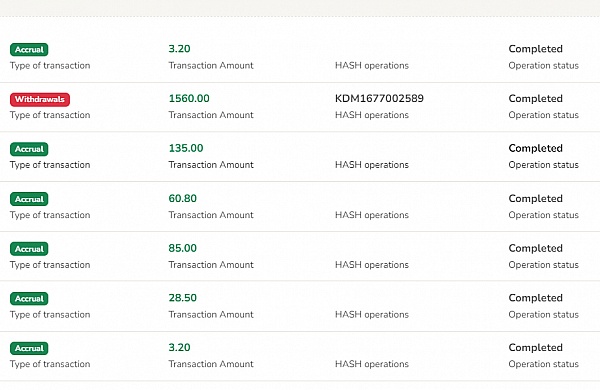Click the top row's 3.20 amount

click(x=179, y=49)
